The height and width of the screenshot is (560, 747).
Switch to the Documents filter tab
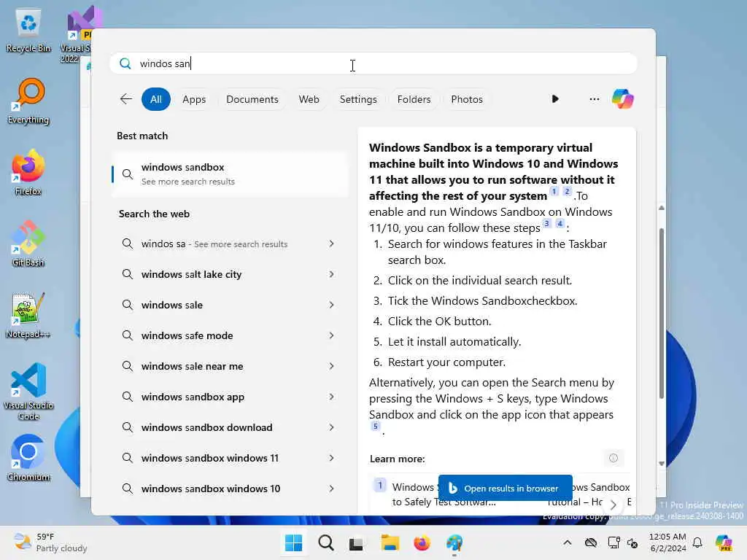point(252,99)
